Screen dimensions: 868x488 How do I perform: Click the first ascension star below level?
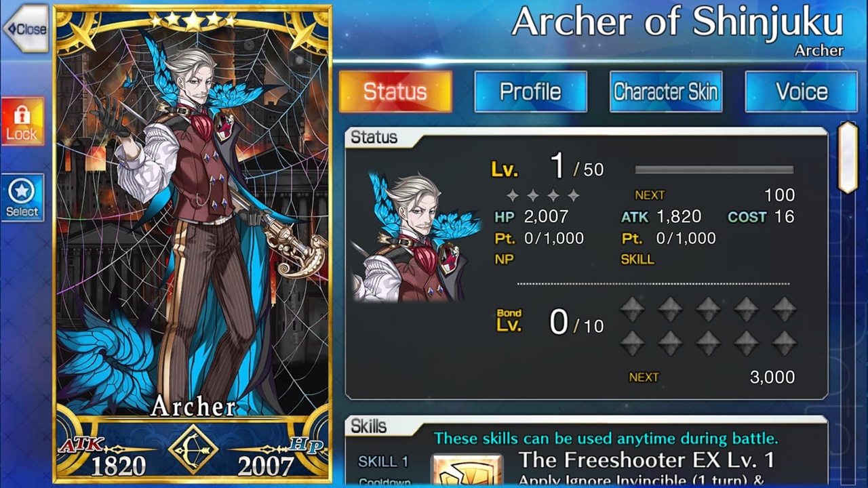click(x=513, y=196)
